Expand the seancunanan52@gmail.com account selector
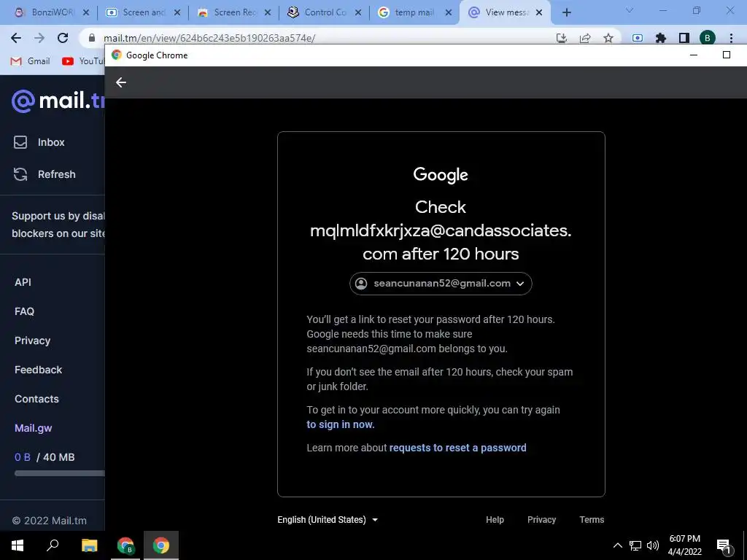 (441, 284)
